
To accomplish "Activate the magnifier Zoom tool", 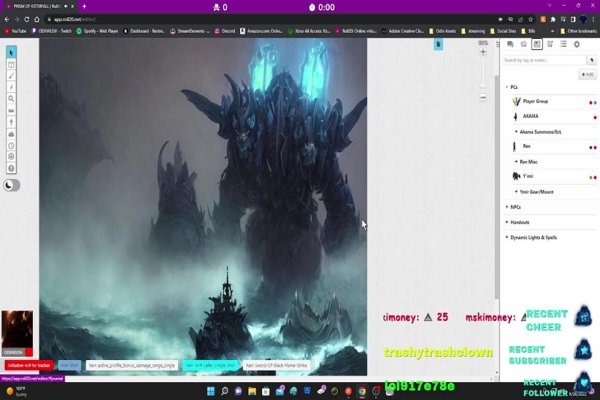I will coord(11,99).
